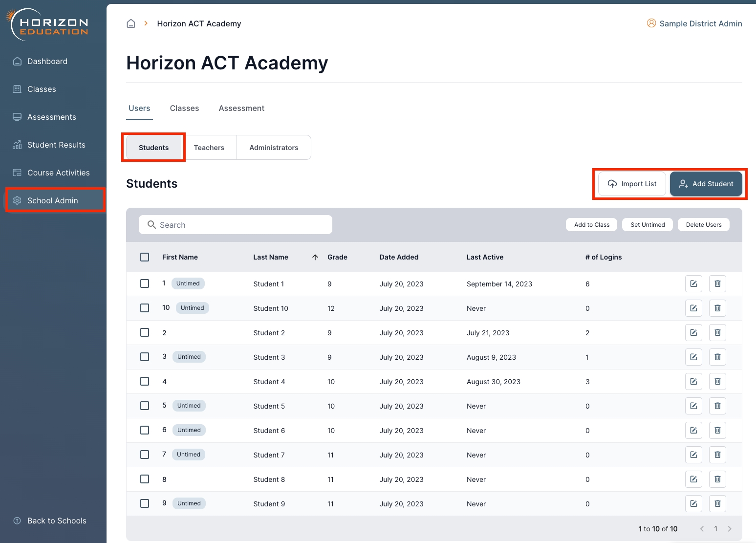This screenshot has height=543, width=756.
Task: Open edit icon for Student 5
Action: tap(693, 406)
